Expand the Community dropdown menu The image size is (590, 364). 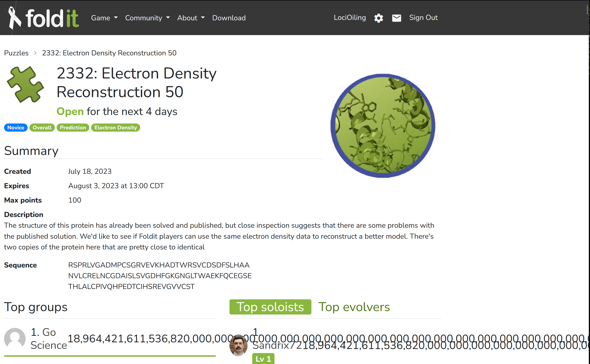point(147,18)
